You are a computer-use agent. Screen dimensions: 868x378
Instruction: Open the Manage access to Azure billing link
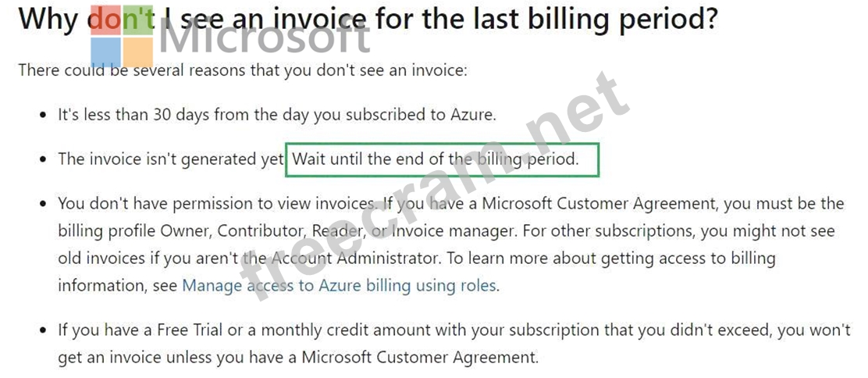tap(340, 285)
